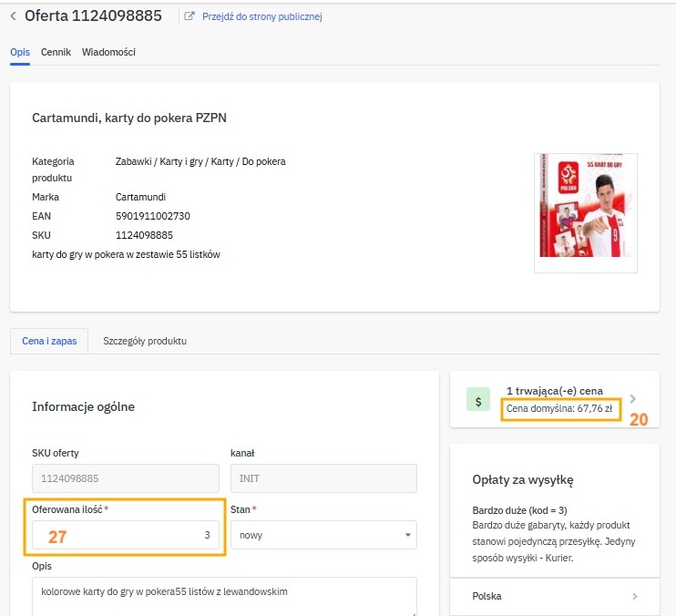Click the external link icon in header
676x616 pixels.
[x=189, y=16]
